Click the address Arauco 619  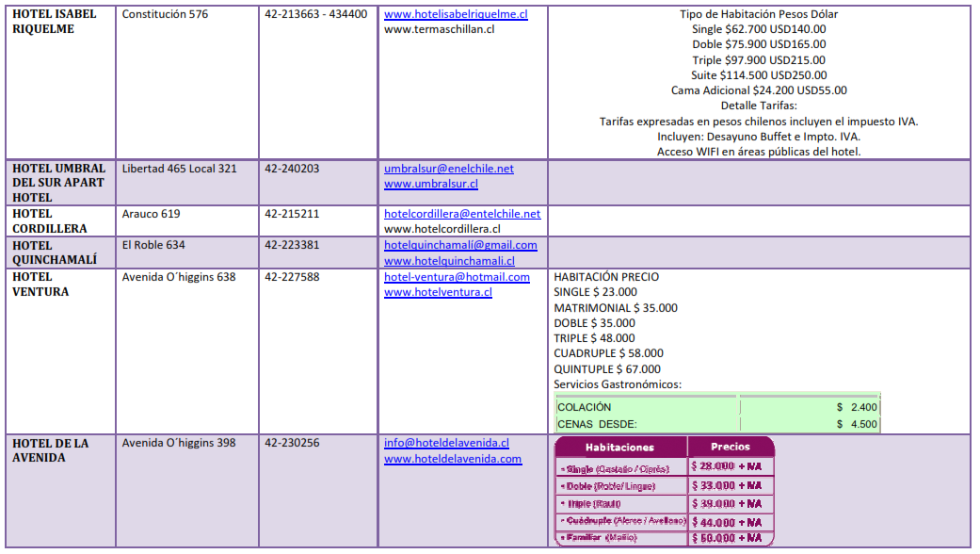(x=151, y=213)
